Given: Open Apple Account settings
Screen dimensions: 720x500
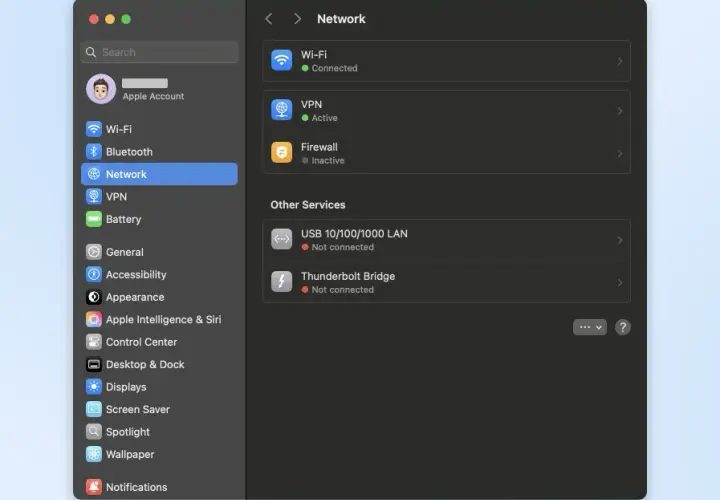Looking at the screenshot, I should (159, 89).
